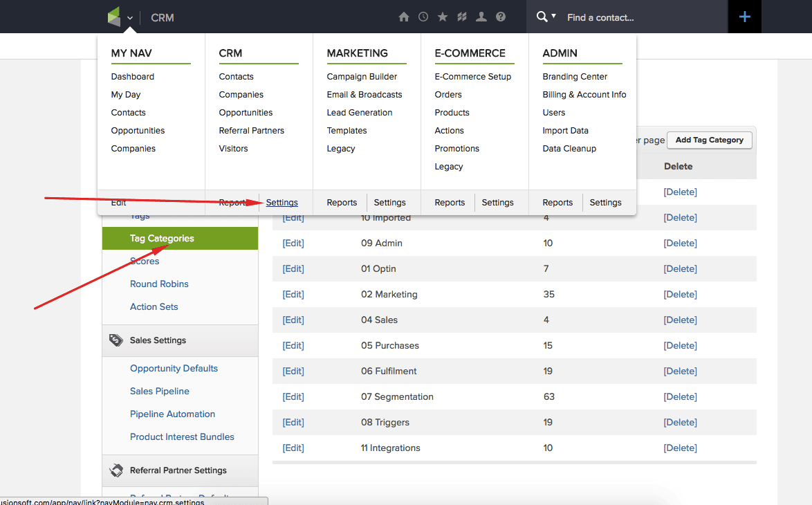Open Contacts under My Nav column
Screen dimensions: 812x505
coord(129,112)
